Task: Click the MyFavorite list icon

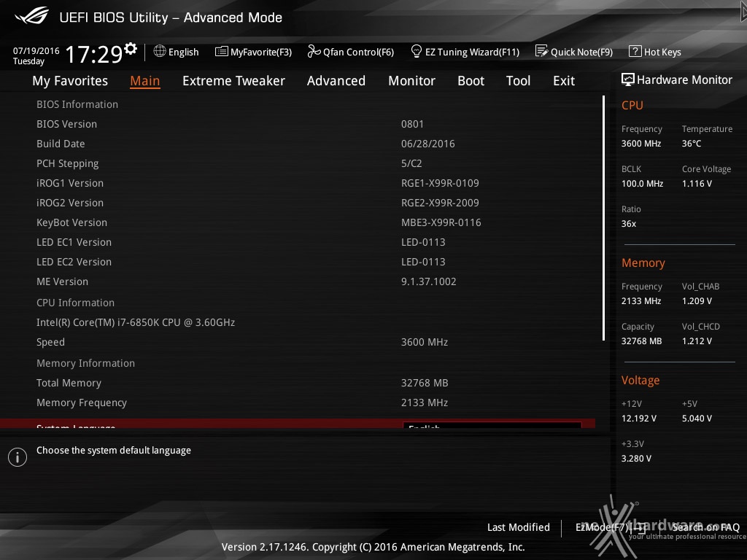Action: [x=222, y=52]
